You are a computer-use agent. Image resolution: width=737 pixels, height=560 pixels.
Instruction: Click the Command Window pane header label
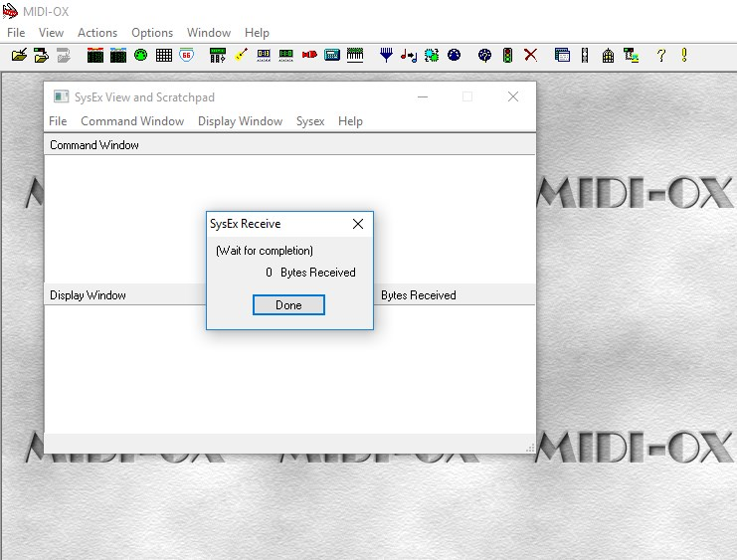94,145
